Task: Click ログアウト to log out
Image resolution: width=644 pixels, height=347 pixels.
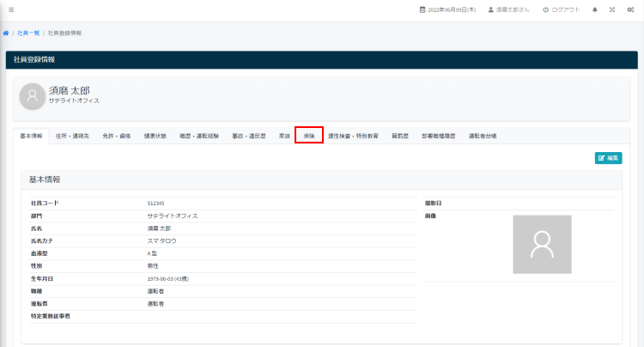Action: (561, 9)
